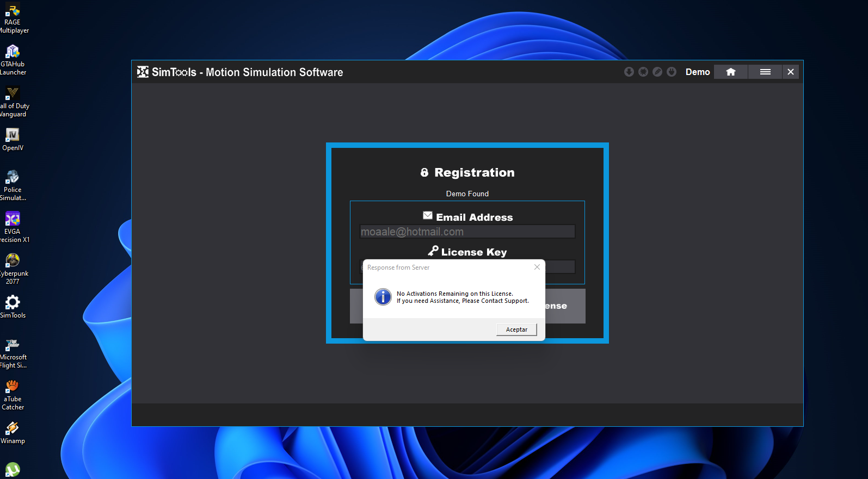Close the Response from Server dialog
The width and height of the screenshot is (868, 479).
tap(537, 267)
